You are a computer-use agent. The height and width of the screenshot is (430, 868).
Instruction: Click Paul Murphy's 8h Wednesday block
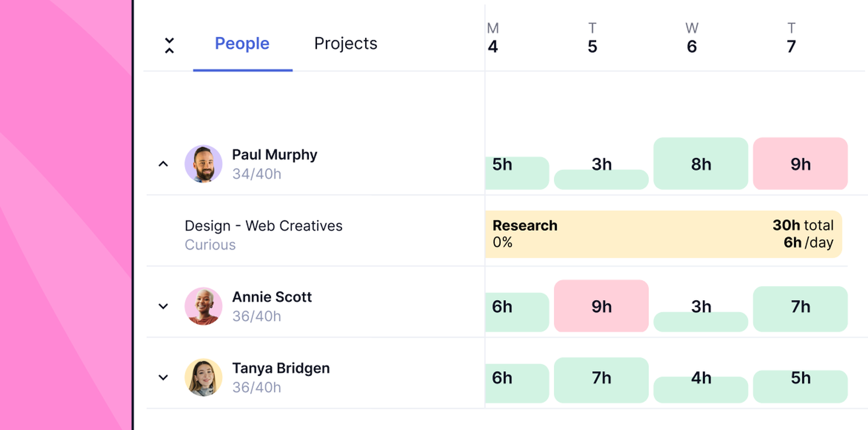[x=700, y=163]
